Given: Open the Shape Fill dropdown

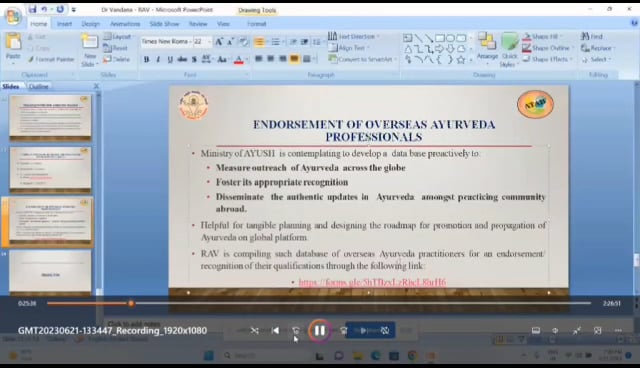Looking at the screenshot, I should 546,36.
